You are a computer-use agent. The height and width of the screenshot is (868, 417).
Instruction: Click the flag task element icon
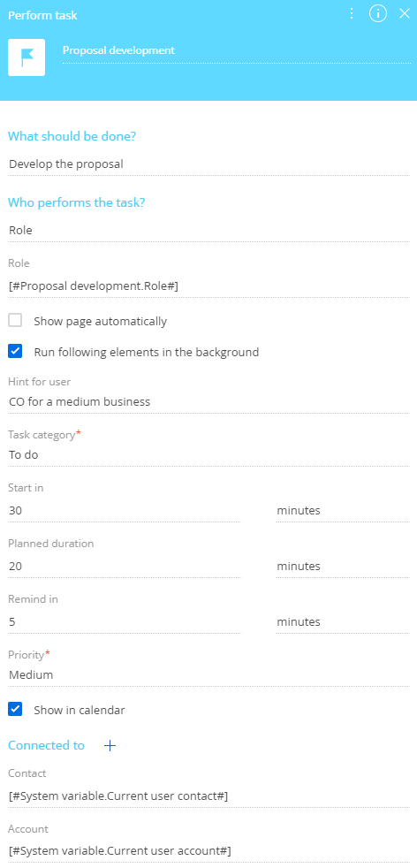pos(27,57)
